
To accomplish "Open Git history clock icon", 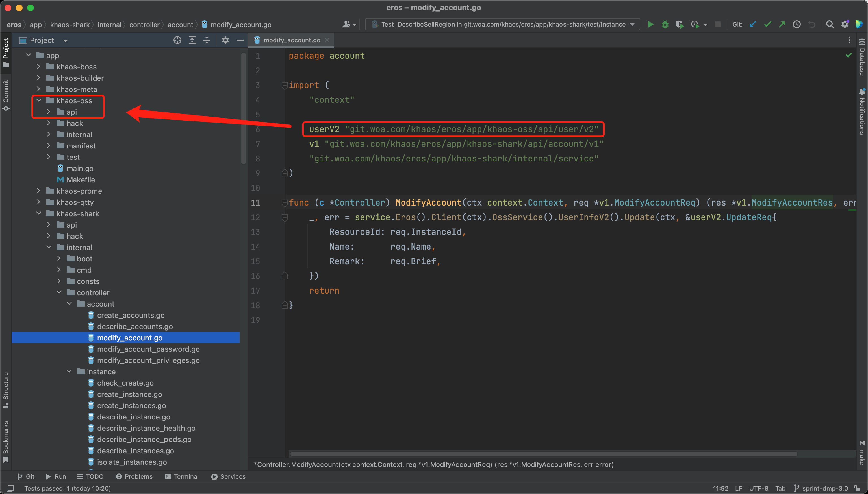I will 797,25.
